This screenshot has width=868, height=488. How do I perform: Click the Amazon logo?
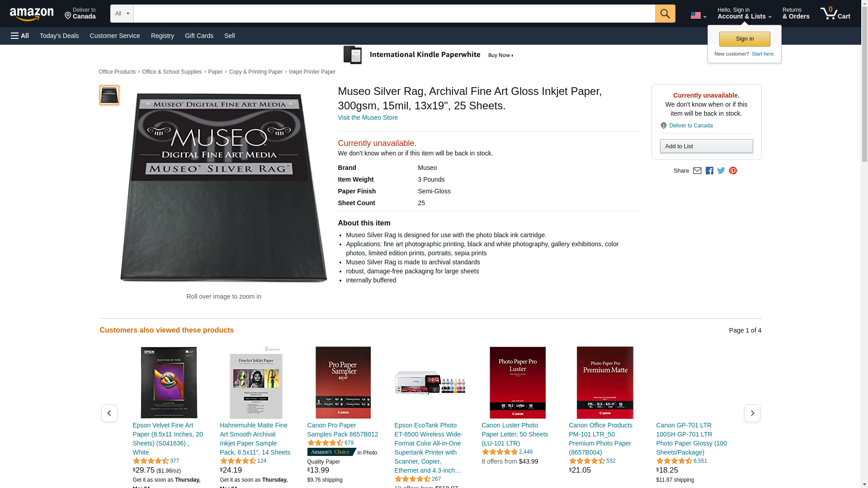click(x=32, y=14)
